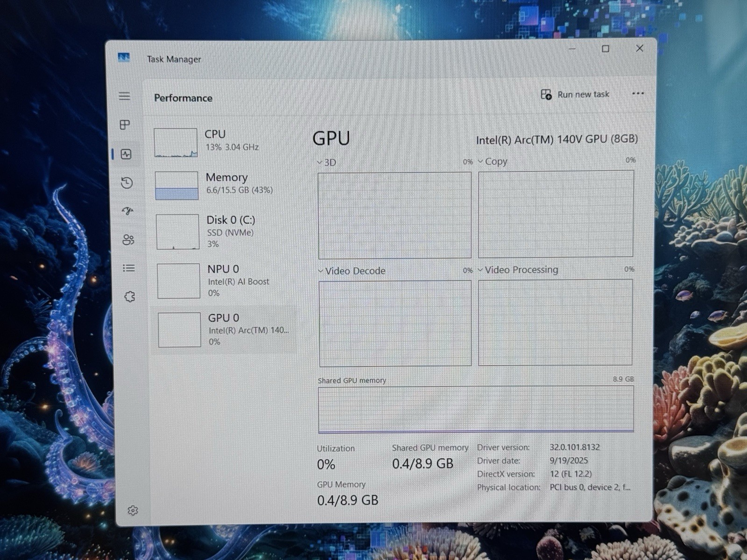Screen dimensions: 747x560
Task: Click the Video Decode graph
Action: coord(395,324)
